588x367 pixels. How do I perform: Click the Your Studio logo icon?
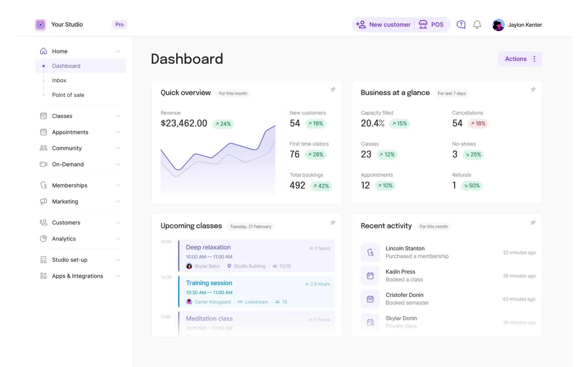[x=40, y=25]
